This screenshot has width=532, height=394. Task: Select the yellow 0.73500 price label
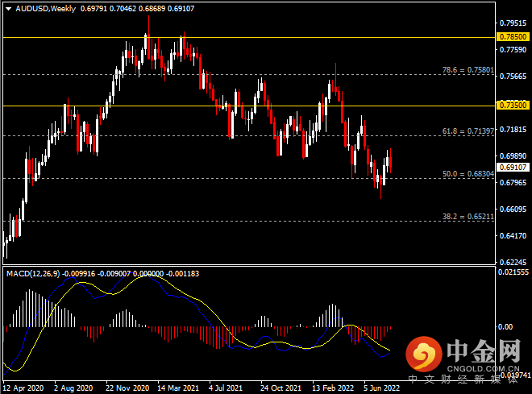tap(513, 105)
